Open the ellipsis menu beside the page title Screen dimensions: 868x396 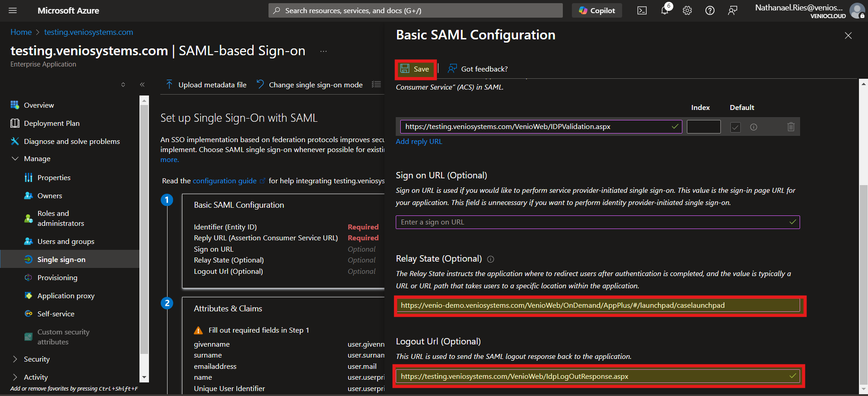pyautogui.click(x=323, y=51)
